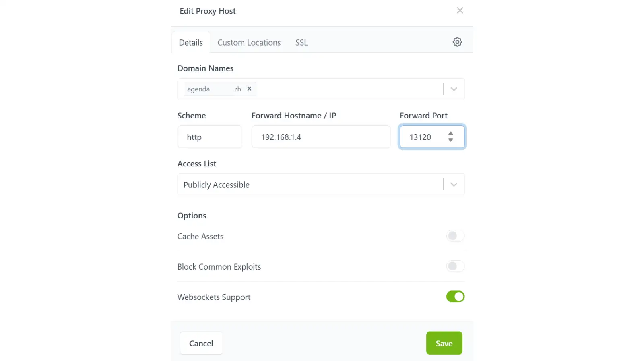The height and width of the screenshot is (361, 644).
Task: Cancel editing the proxy host
Action: (x=201, y=343)
